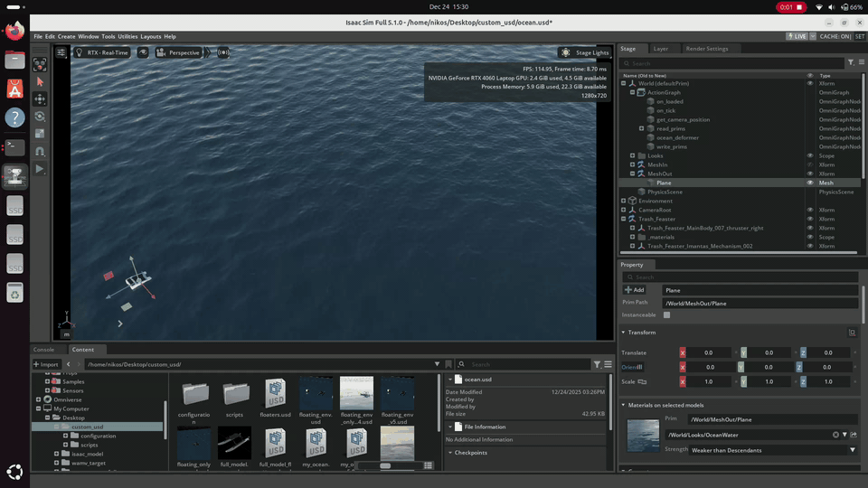Expand the Looks scope
Image resolution: width=868 pixels, height=488 pixels.
632,156
